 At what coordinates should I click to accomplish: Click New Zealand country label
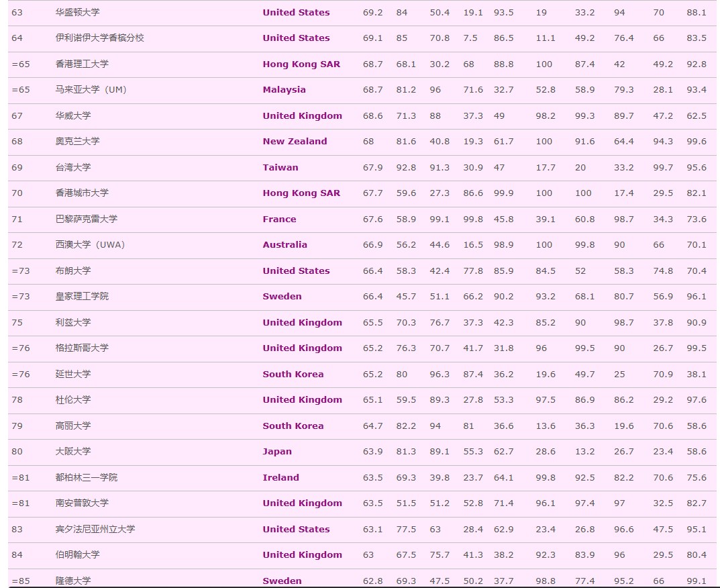click(295, 142)
